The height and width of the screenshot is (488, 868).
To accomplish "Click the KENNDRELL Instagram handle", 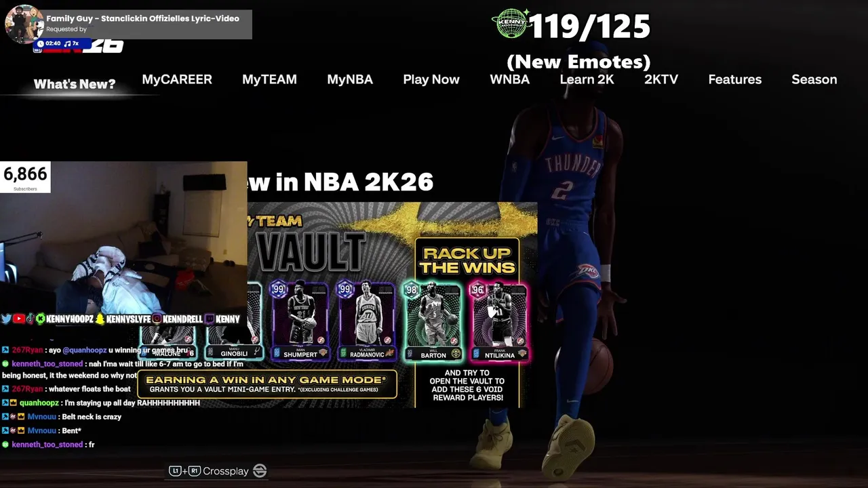I will point(182,319).
